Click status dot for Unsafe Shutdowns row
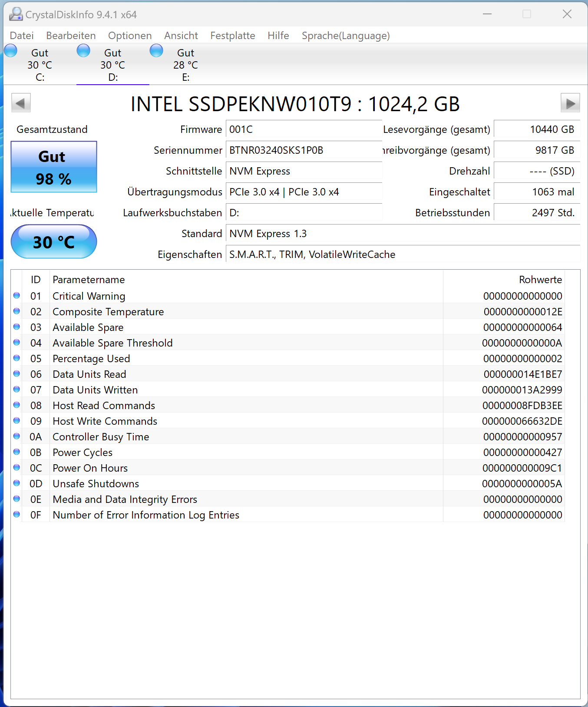Image resolution: width=588 pixels, height=707 pixels. click(17, 483)
